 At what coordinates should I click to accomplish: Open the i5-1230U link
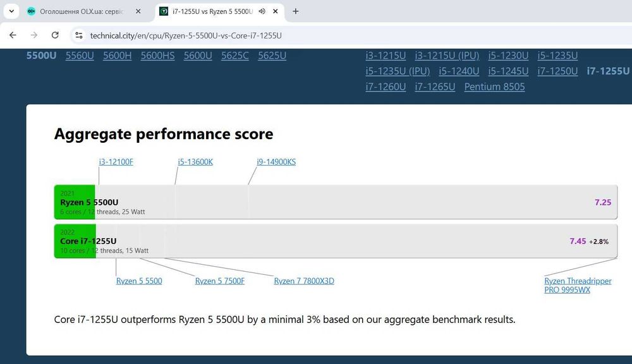508,56
